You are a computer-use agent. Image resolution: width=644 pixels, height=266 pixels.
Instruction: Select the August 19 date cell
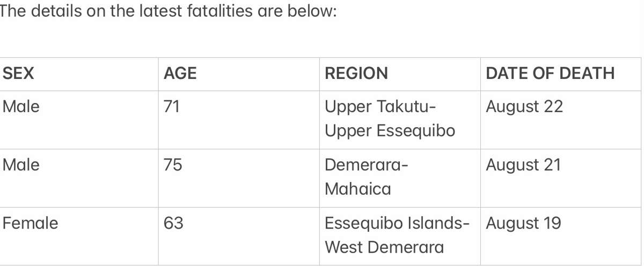click(x=561, y=236)
